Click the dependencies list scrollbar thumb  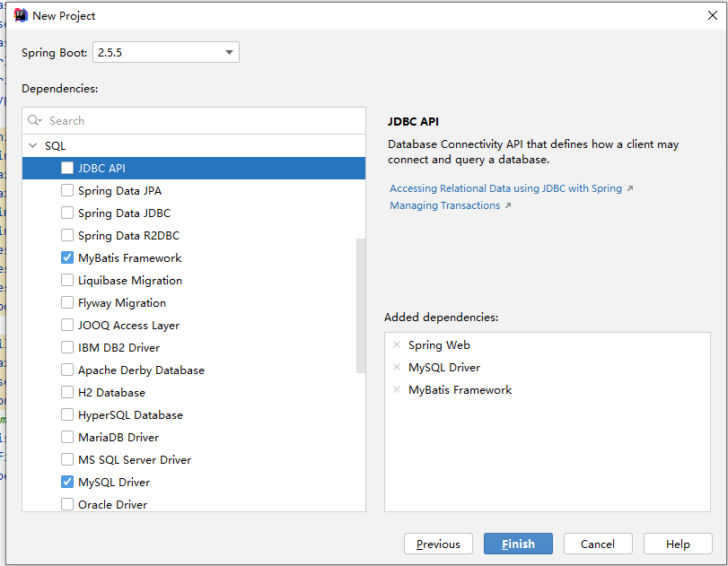click(x=361, y=306)
